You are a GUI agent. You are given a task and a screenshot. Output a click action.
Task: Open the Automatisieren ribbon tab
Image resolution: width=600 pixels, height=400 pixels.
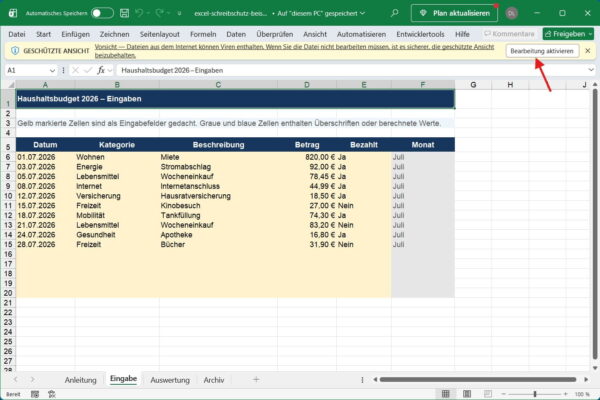[x=361, y=34]
